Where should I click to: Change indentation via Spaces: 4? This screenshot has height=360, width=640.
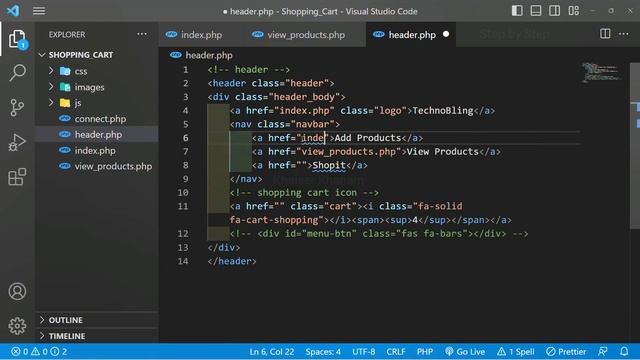tap(323, 351)
